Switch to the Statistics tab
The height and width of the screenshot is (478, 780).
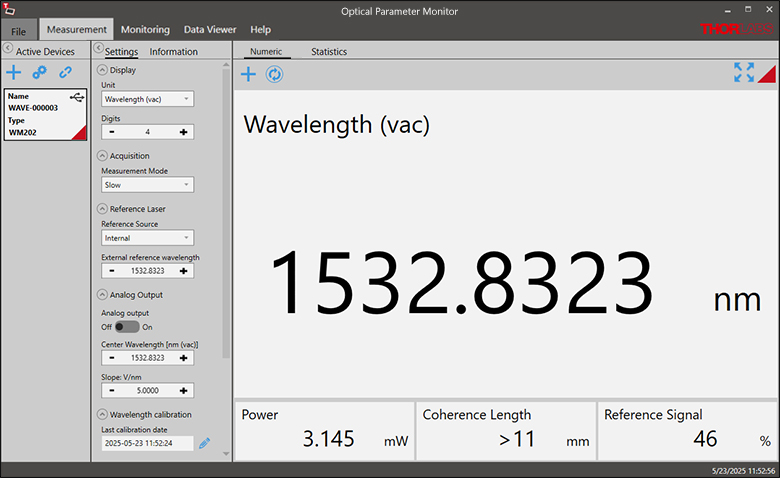328,51
